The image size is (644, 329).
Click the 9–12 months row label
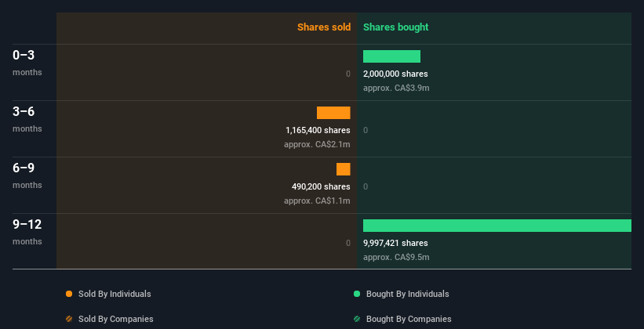(27, 232)
